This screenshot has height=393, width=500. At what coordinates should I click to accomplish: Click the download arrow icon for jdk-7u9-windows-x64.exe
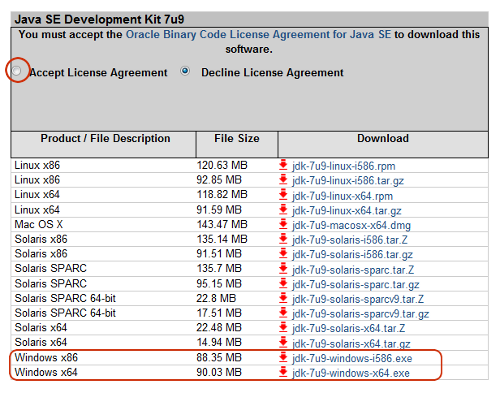(283, 372)
